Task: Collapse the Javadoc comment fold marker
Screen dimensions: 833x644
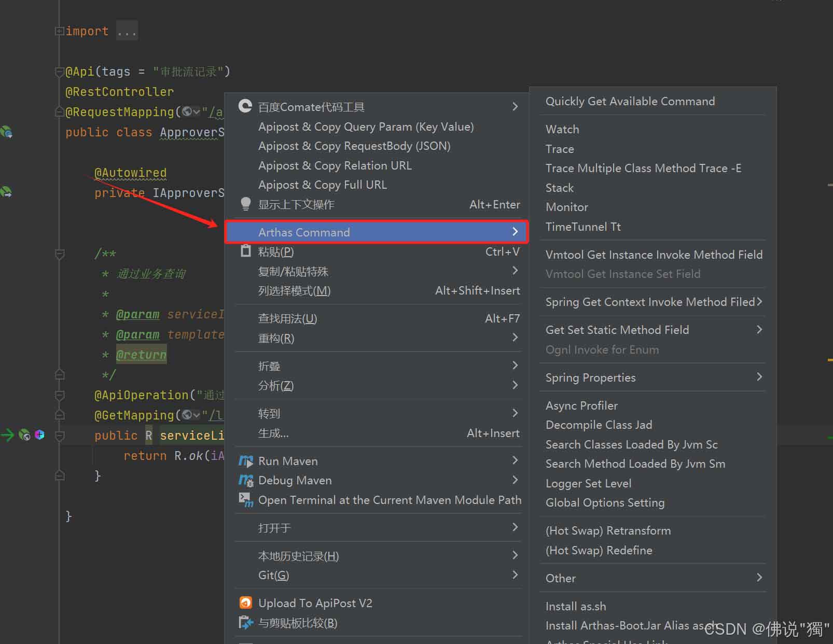Action: [x=60, y=254]
